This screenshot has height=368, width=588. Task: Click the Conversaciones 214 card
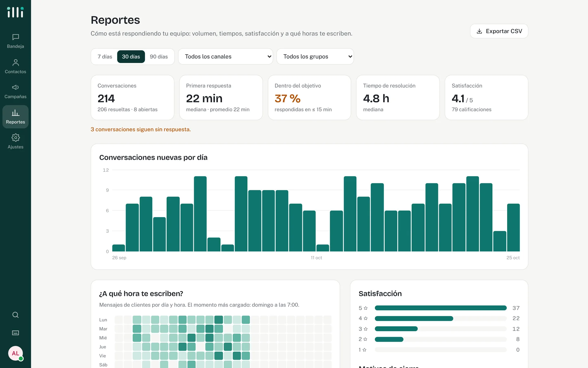tap(132, 98)
